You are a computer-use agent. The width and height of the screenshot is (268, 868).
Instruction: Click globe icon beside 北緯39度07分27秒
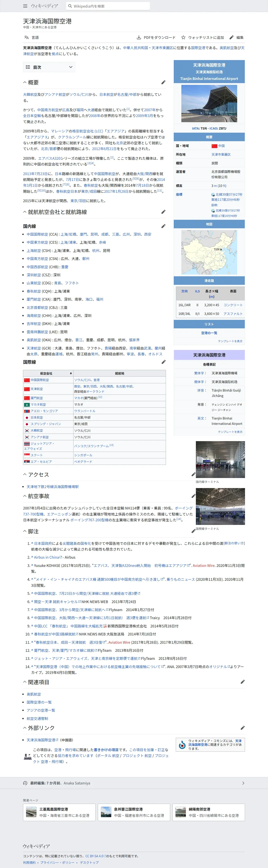point(213,194)
